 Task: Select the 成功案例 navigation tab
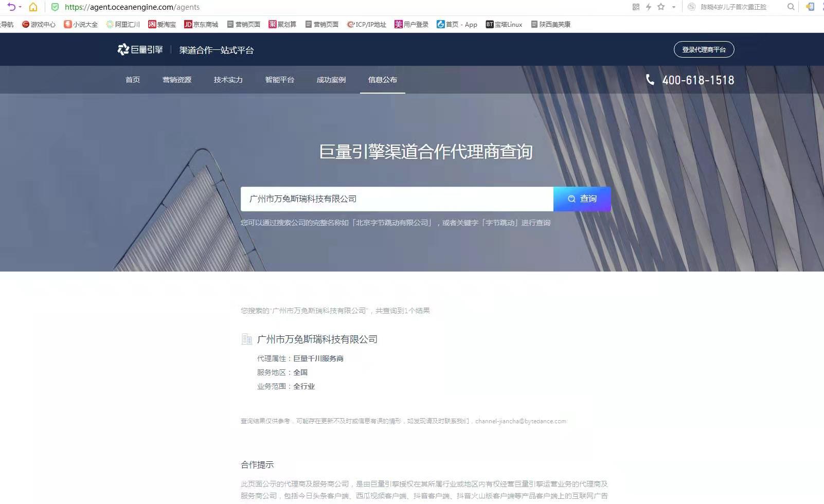(331, 80)
